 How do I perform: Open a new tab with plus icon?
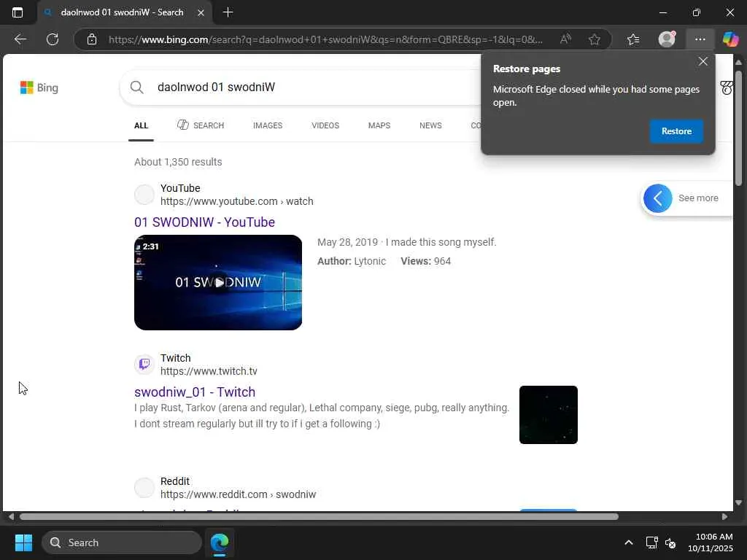(228, 12)
